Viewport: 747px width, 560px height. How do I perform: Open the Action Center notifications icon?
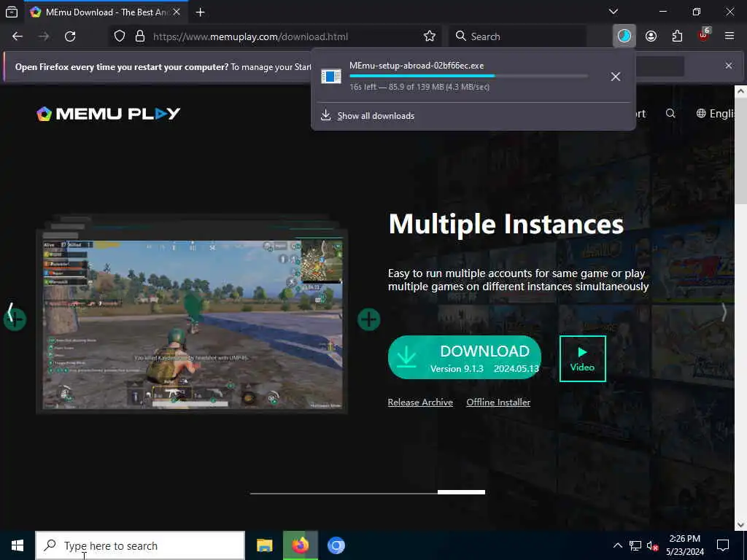[x=723, y=545]
